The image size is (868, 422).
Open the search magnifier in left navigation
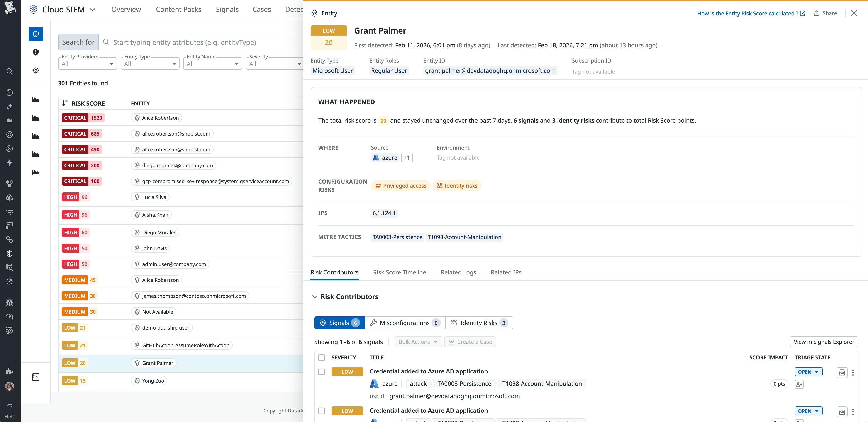click(x=10, y=71)
